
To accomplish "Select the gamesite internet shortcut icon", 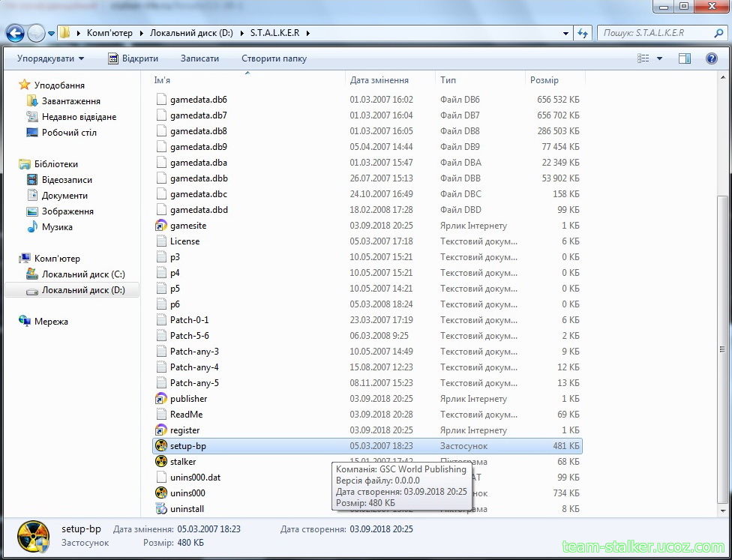I will (x=161, y=226).
